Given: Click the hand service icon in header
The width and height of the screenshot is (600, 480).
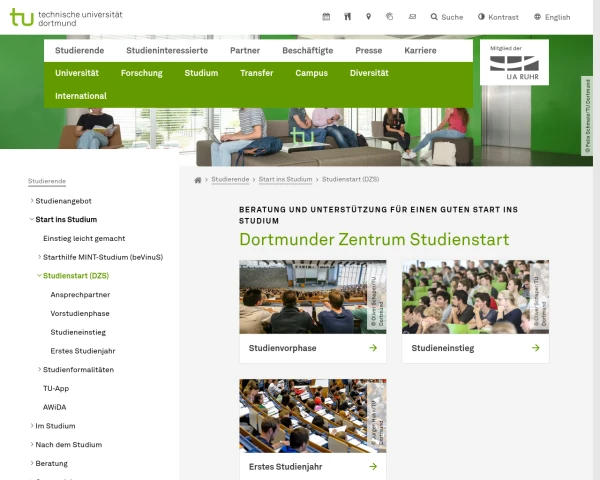Looking at the screenshot, I should click(x=390, y=16).
